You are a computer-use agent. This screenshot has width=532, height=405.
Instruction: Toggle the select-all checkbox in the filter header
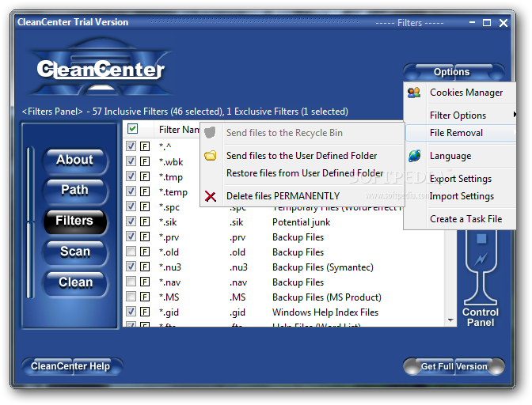pyautogui.click(x=132, y=129)
